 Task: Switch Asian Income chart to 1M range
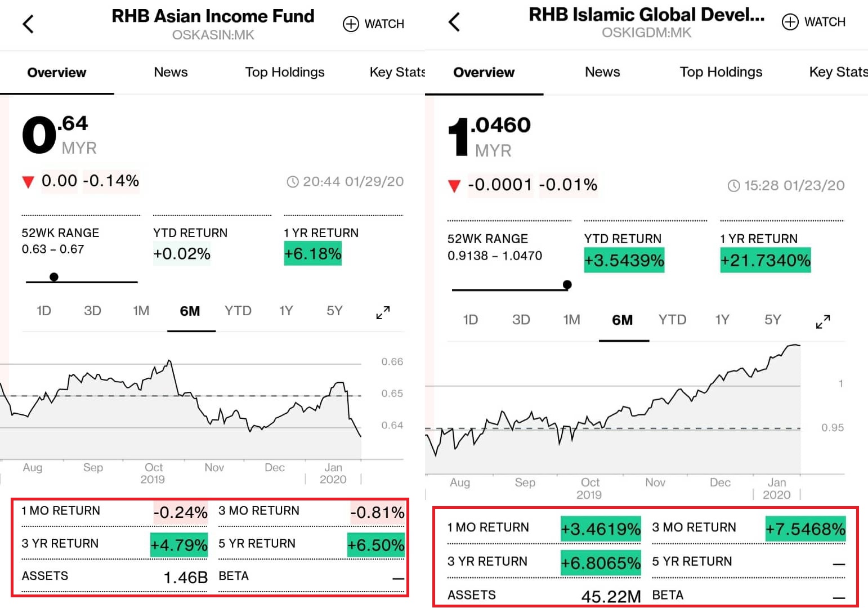pyautogui.click(x=141, y=311)
